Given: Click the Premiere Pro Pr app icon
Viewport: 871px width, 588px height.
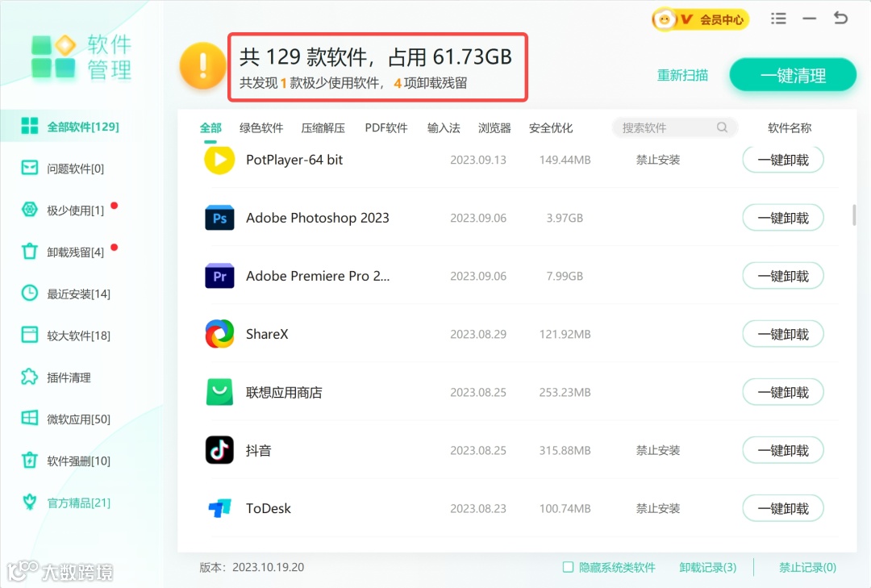Looking at the screenshot, I should click(219, 276).
